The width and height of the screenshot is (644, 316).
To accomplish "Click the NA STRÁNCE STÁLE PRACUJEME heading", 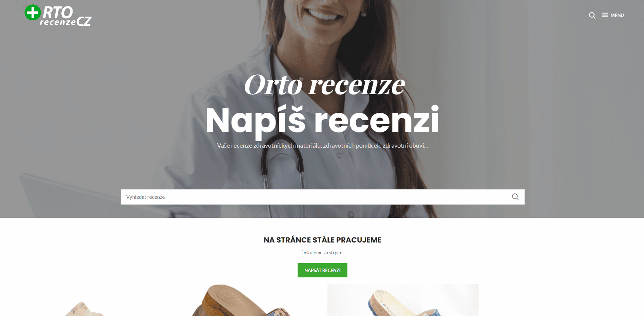I will point(322,240).
